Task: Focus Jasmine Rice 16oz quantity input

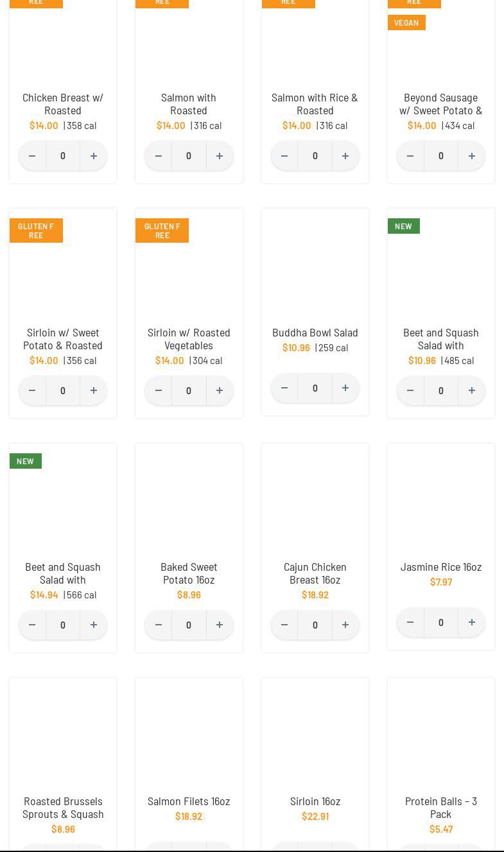Action: click(x=441, y=622)
